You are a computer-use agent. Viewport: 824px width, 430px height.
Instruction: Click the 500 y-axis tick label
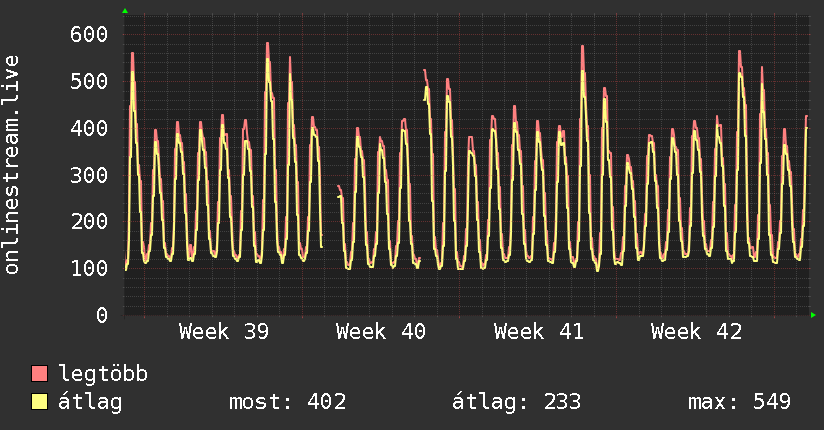click(89, 81)
